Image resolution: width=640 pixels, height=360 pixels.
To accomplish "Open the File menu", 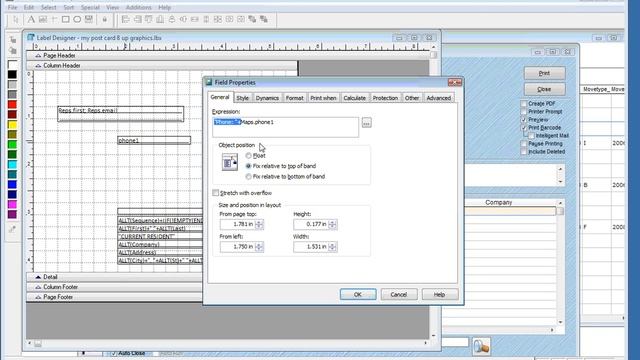I will (13, 7).
